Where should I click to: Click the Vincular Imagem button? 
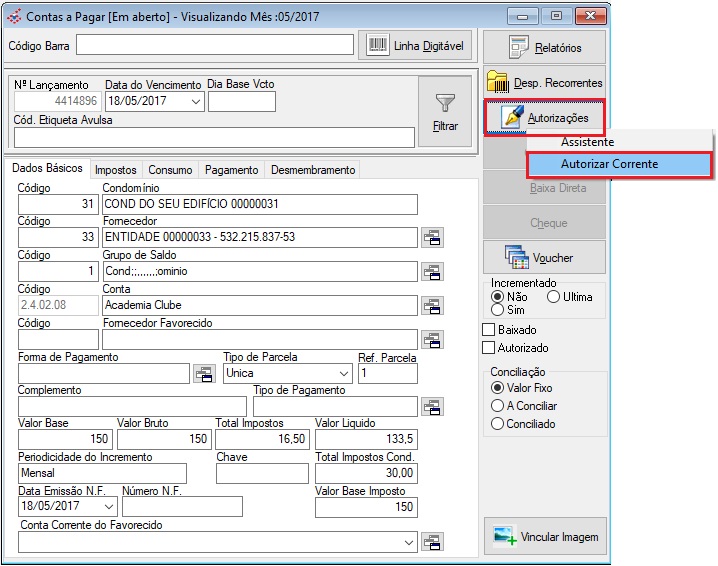545,537
